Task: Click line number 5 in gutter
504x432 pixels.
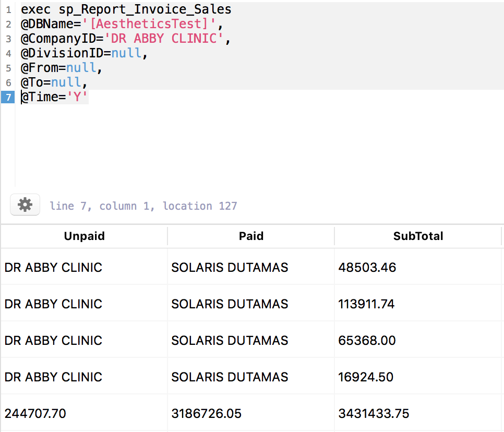Action: coord(8,68)
